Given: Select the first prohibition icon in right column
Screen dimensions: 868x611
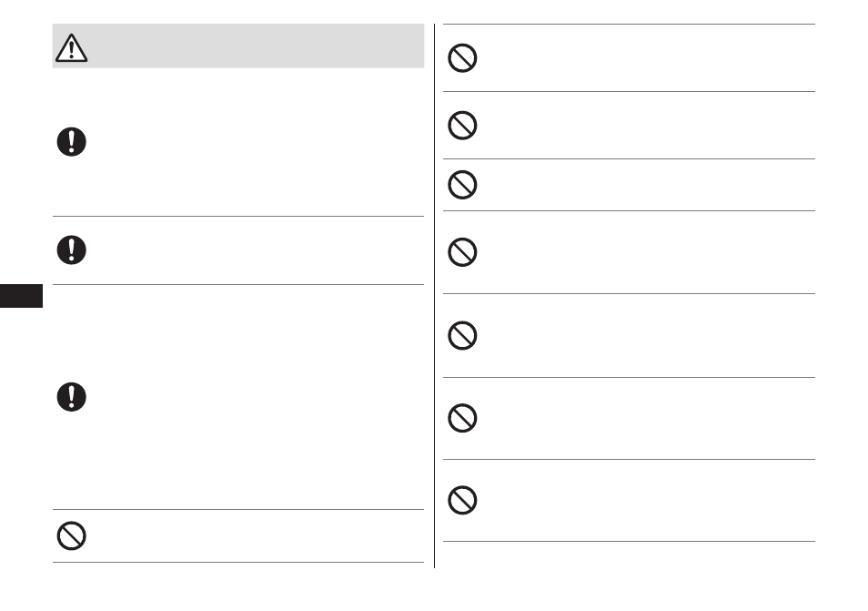Looking at the screenshot, I should (462, 57).
